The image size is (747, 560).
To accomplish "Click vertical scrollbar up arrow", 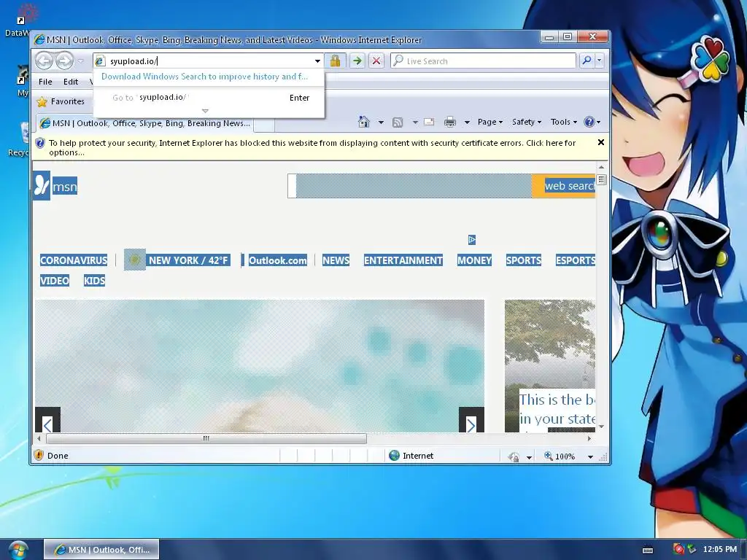I will click(601, 167).
